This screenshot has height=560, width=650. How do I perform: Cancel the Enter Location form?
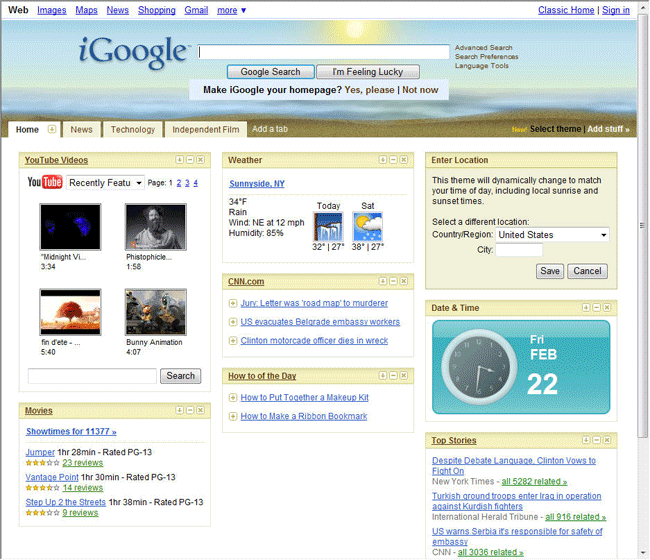(x=587, y=271)
